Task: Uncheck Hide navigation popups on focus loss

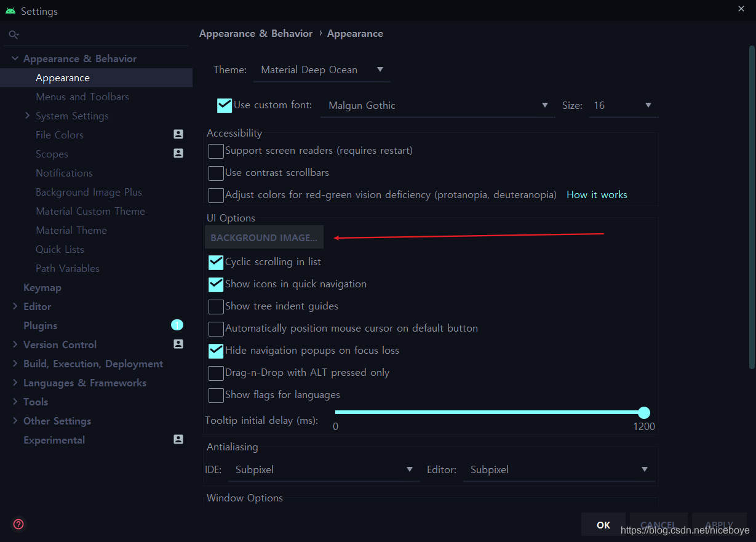Action: (x=216, y=351)
